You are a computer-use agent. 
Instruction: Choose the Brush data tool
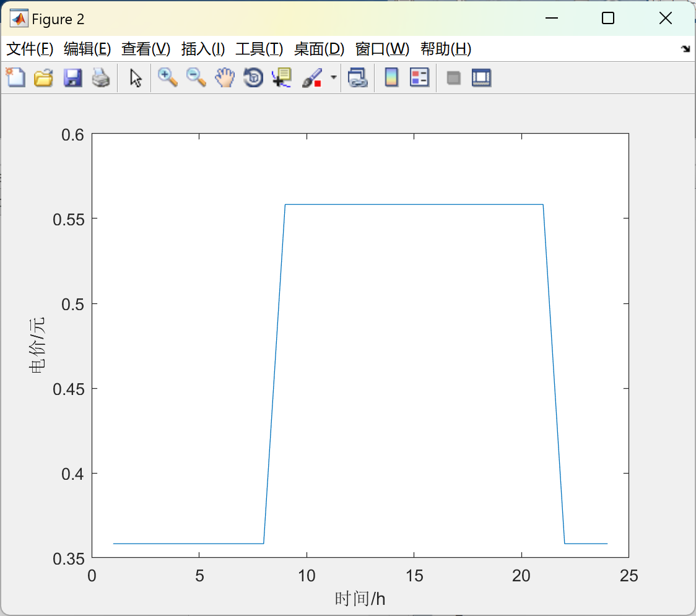[x=312, y=77]
